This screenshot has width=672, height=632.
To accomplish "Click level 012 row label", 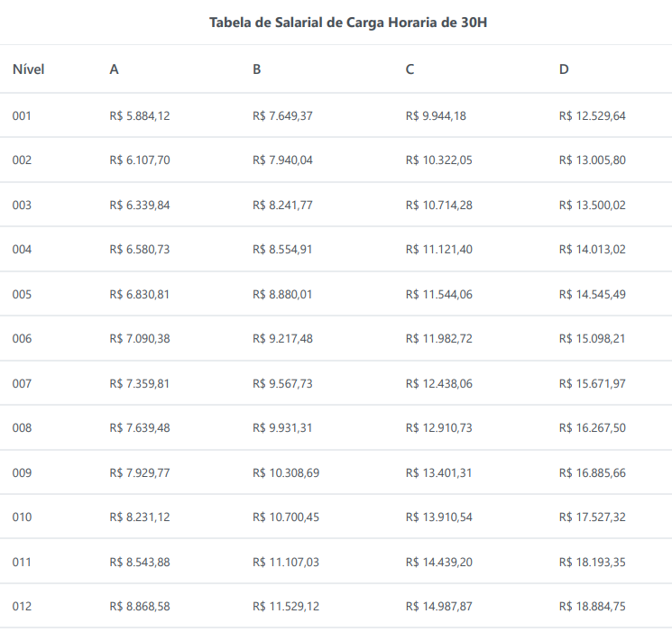I will tap(22, 607).
